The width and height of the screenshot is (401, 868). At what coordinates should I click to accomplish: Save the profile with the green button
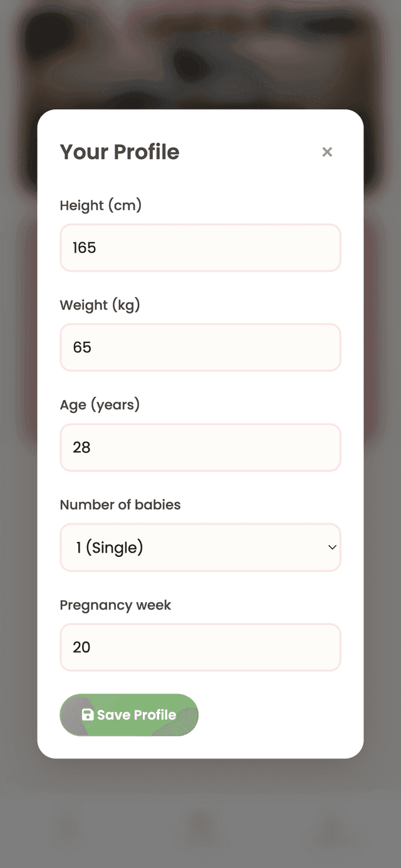tap(128, 714)
